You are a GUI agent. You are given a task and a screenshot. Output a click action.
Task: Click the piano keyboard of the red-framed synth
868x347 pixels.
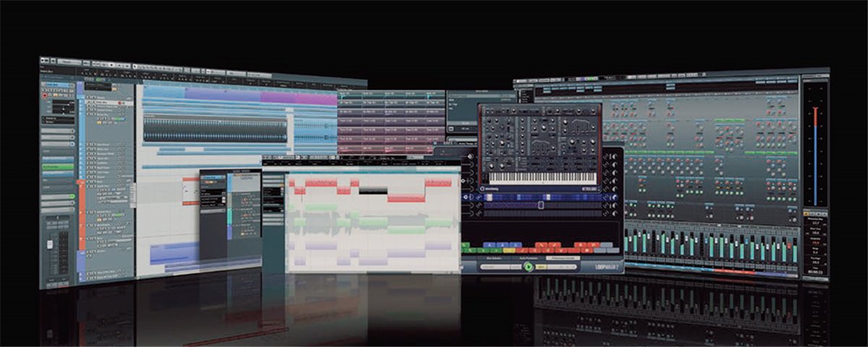click(x=544, y=177)
